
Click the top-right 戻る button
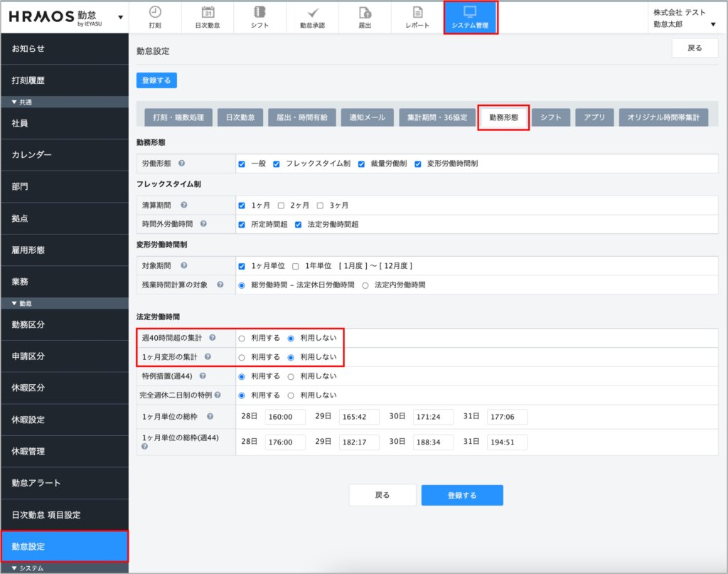[695, 48]
